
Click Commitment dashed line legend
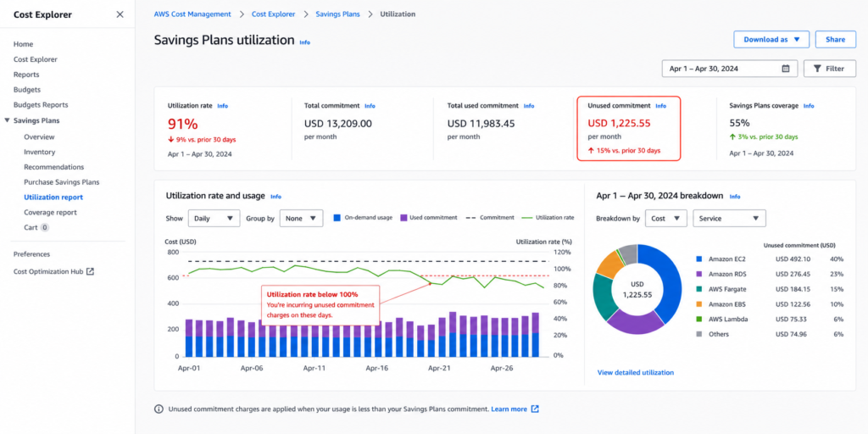click(x=470, y=218)
